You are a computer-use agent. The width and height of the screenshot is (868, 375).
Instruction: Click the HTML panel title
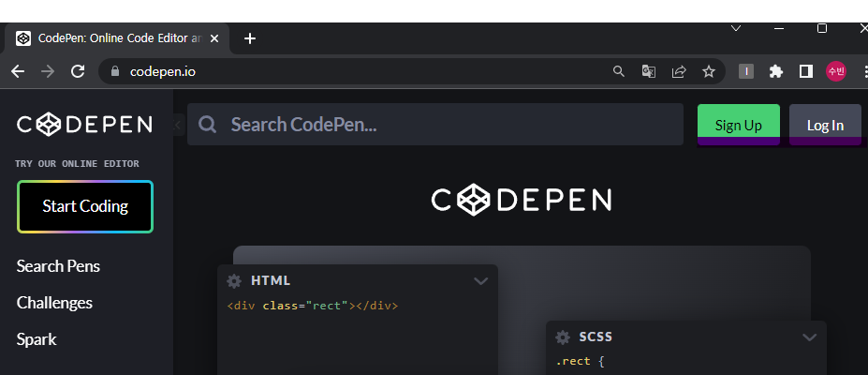[x=271, y=281]
